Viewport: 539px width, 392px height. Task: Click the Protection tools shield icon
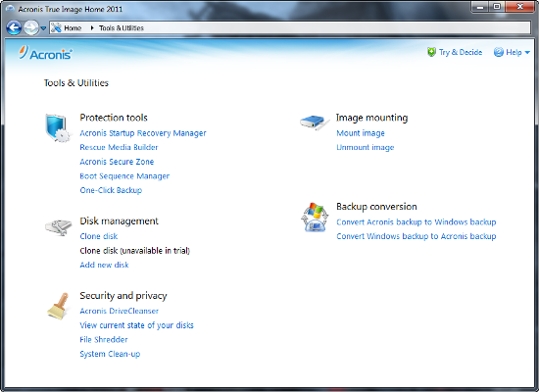click(58, 128)
